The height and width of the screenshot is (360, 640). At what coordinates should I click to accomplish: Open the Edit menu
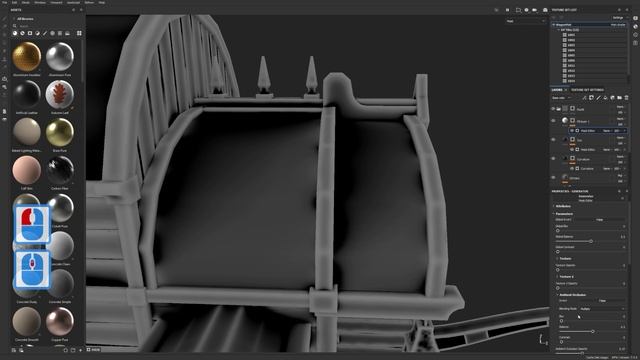tap(14, 2)
